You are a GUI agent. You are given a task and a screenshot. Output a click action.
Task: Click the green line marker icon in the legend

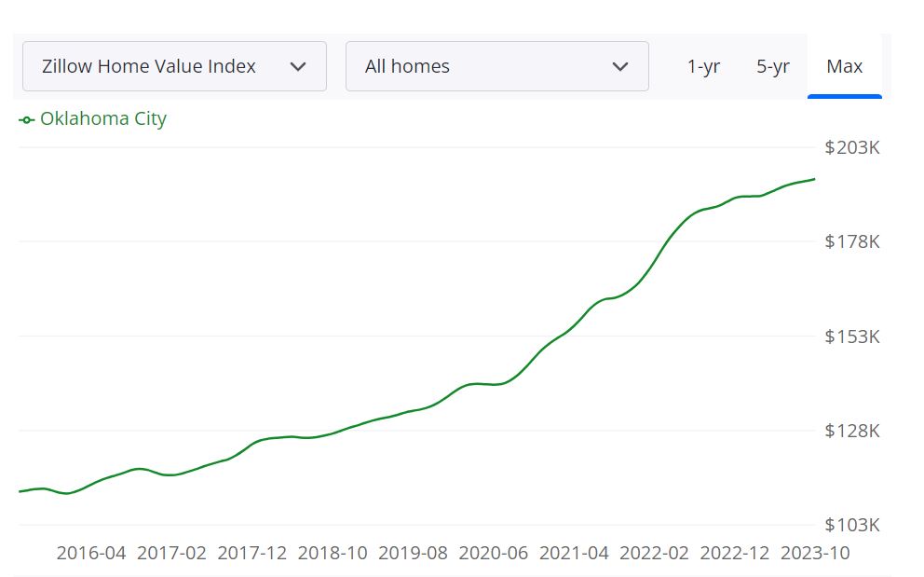pyautogui.click(x=25, y=119)
